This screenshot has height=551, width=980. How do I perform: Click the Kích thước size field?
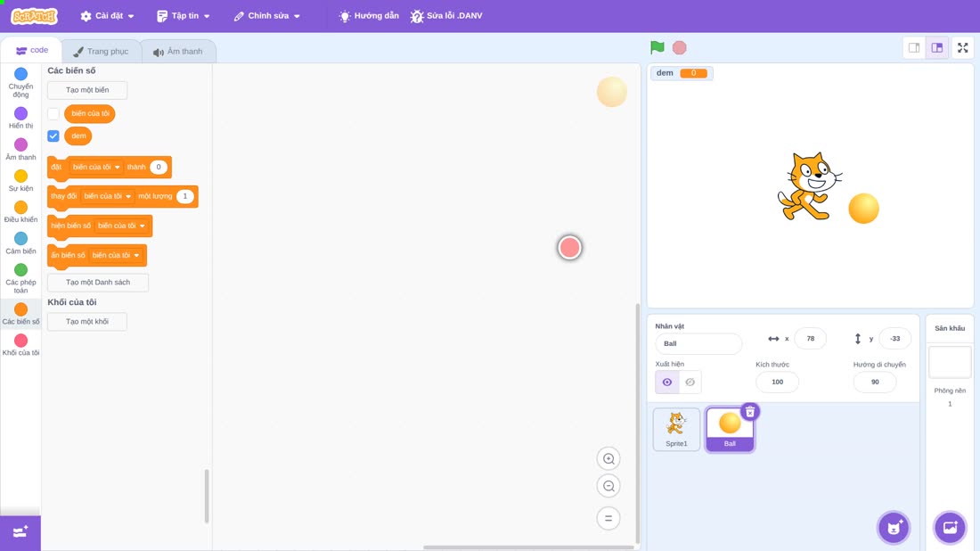[x=777, y=382]
